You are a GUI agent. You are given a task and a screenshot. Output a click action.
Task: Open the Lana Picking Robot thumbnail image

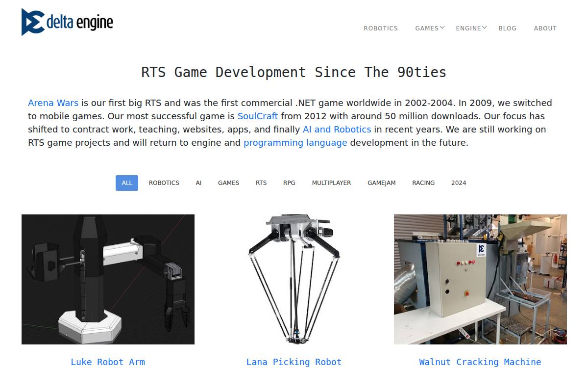tap(294, 279)
